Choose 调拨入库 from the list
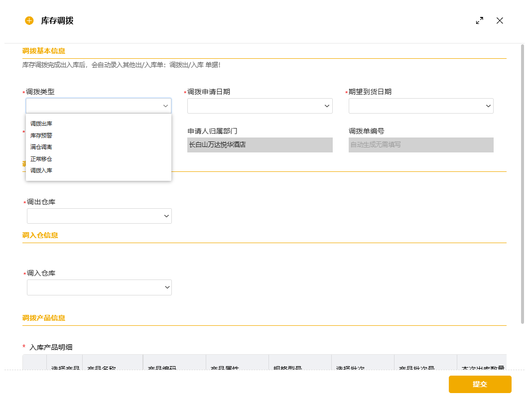The height and width of the screenshot is (411, 532). [x=41, y=170]
